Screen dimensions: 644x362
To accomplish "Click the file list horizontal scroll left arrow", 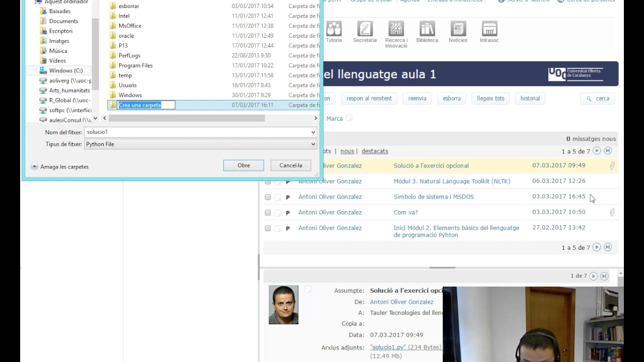I will point(105,118).
